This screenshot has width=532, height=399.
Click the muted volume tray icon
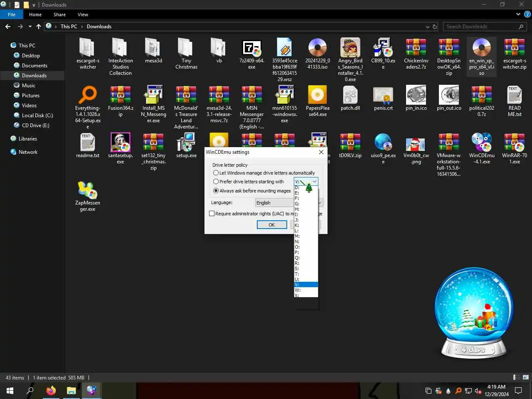pyautogui.click(x=478, y=391)
